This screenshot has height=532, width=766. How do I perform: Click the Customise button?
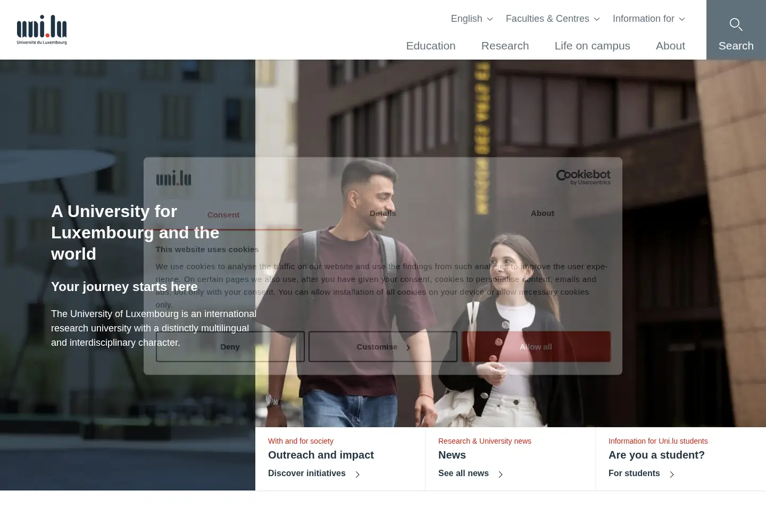coord(383,347)
